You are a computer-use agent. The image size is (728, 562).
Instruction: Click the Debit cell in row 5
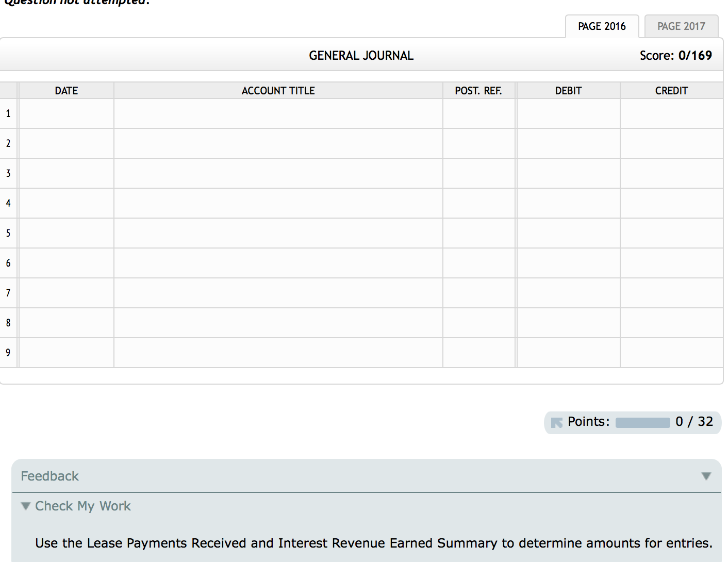[x=568, y=233]
